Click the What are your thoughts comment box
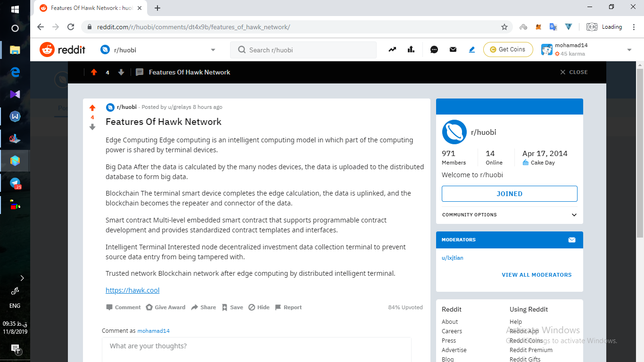Image resolution: width=644 pixels, height=362 pixels. click(x=256, y=349)
